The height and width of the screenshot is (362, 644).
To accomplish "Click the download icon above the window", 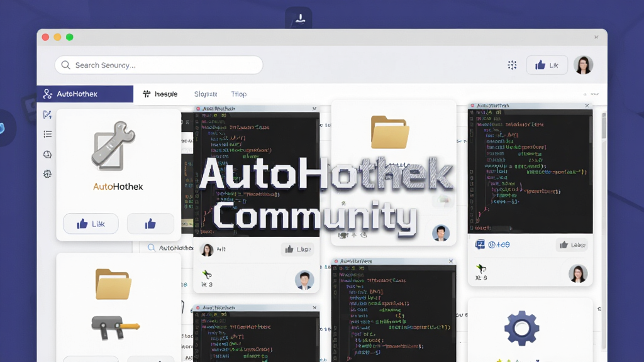I will (x=299, y=18).
